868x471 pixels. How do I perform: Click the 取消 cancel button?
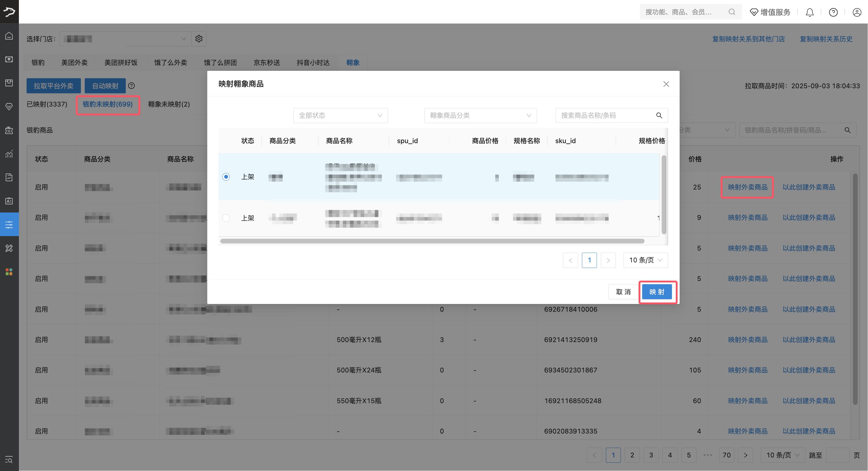click(623, 292)
